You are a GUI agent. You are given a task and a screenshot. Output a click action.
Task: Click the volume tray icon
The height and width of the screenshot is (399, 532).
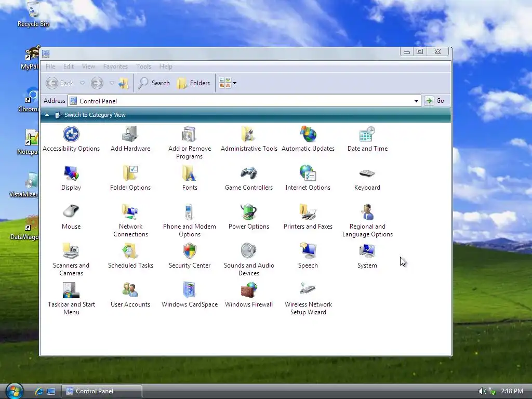tap(482, 391)
